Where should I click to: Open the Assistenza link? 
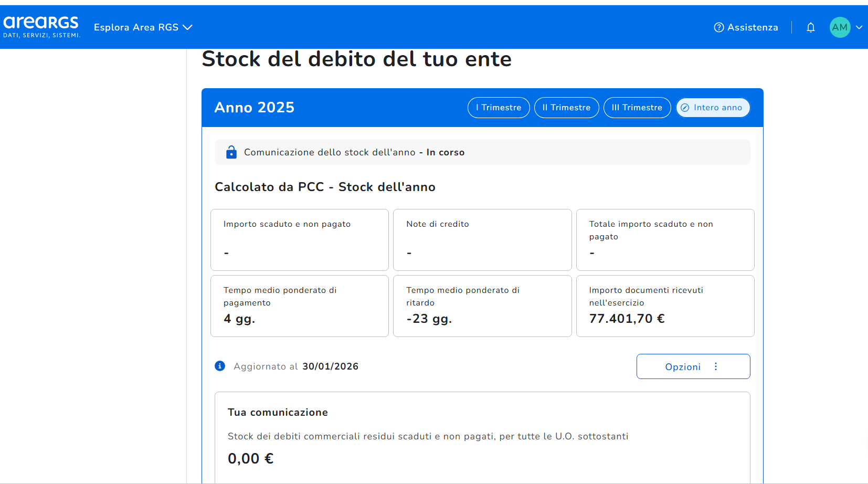752,27
